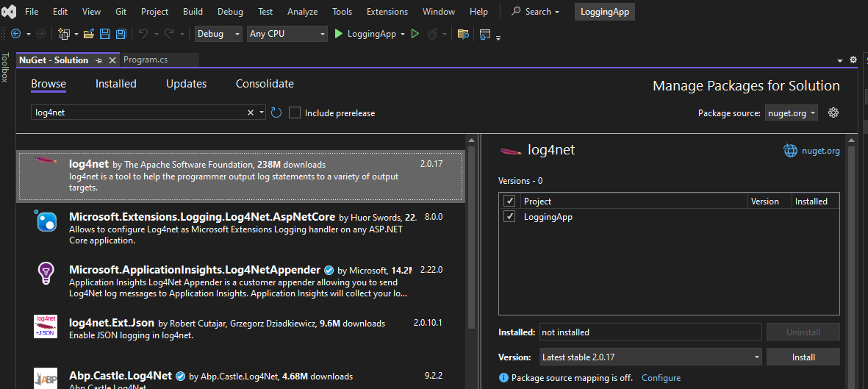The height and width of the screenshot is (389, 868).
Task: Open the File menu
Action: [32, 12]
